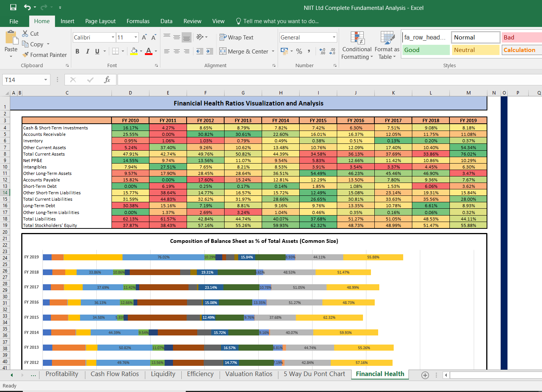This screenshot has height=392, width=542.
Task: Switch to Insert ribbon tab
Action: pos(68,21)
